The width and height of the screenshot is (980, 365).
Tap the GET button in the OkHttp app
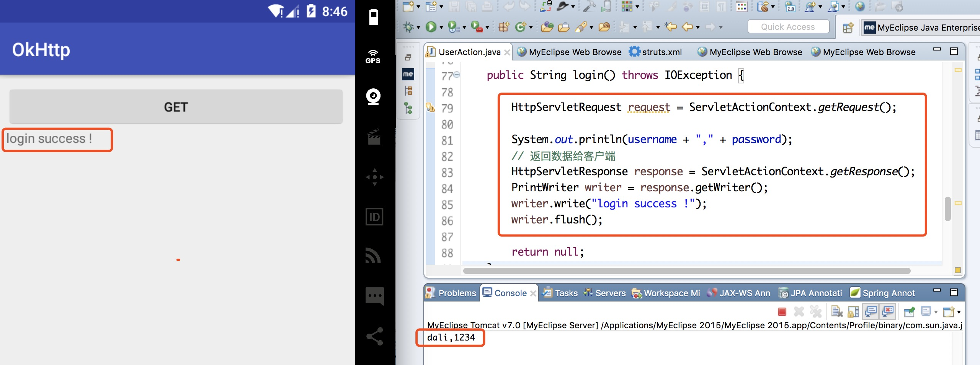[x=176, y=107]
